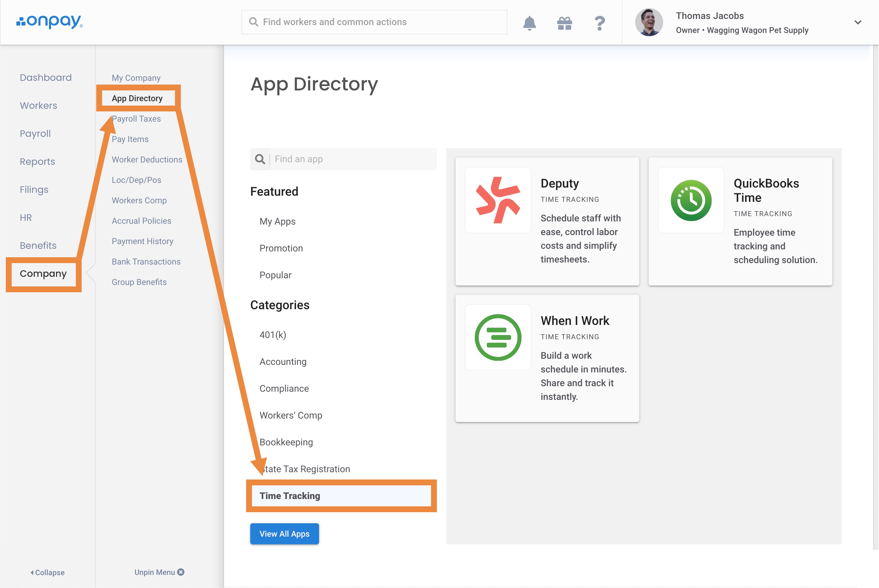
Task: Click Unpin Menu
Action: pos(155,572)
